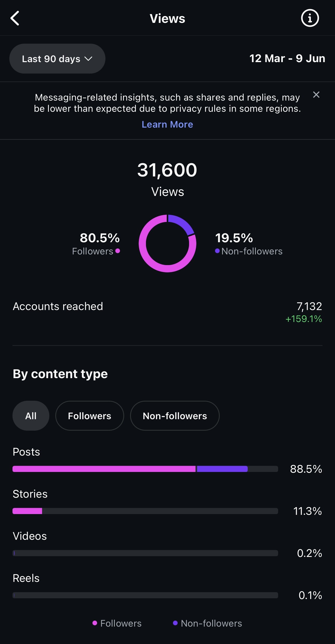
Task: Select the Non-followers filter chip
Action: point(175,416)
